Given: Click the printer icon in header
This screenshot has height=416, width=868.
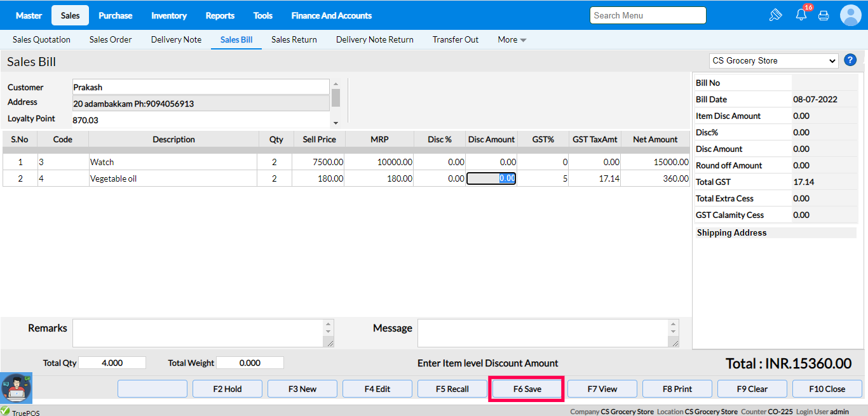Looking at the screenshot, I should (824, 15).
